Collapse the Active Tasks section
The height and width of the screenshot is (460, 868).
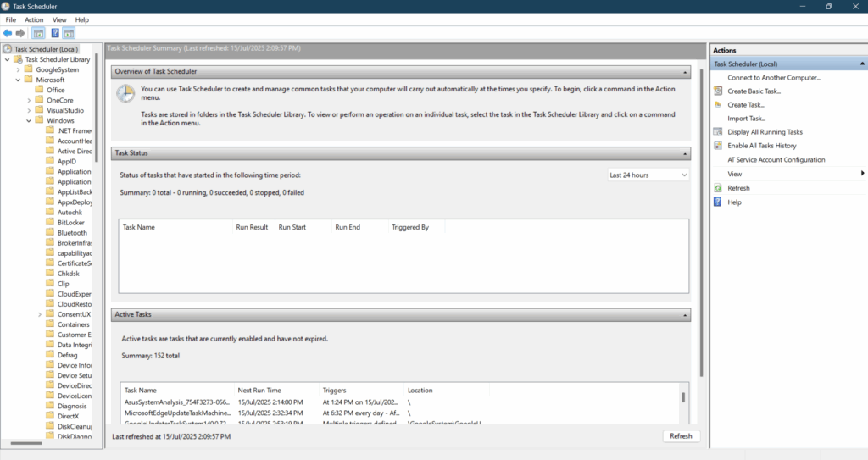[x=685, y=315]
